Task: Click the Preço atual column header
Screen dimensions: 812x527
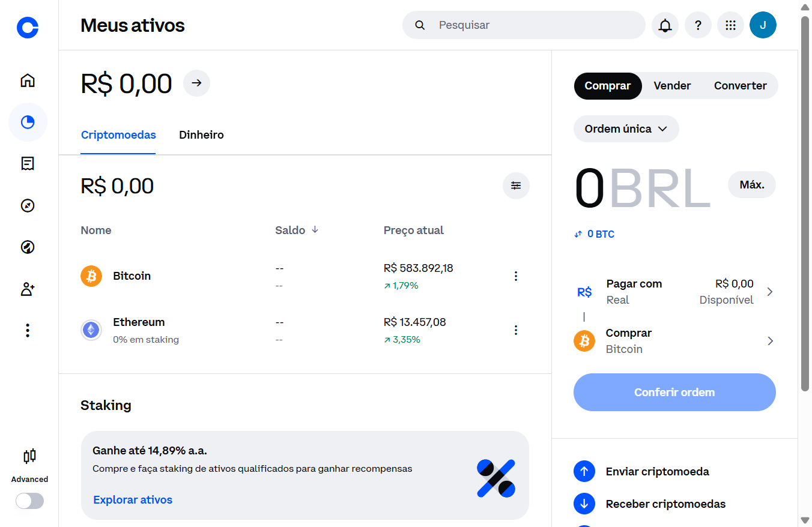Action: coord(414,230)
